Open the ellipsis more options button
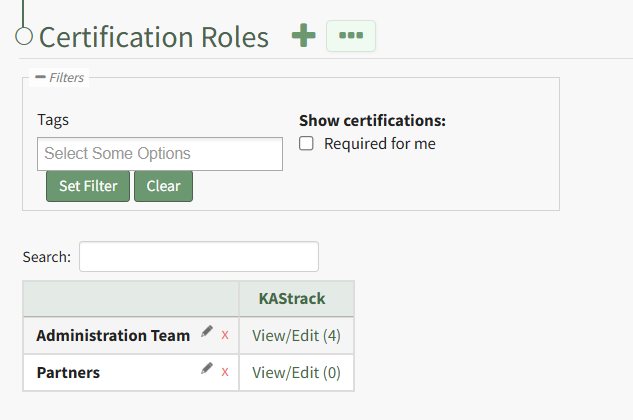This screenshot has height=420, width=633. click(350, 35)
